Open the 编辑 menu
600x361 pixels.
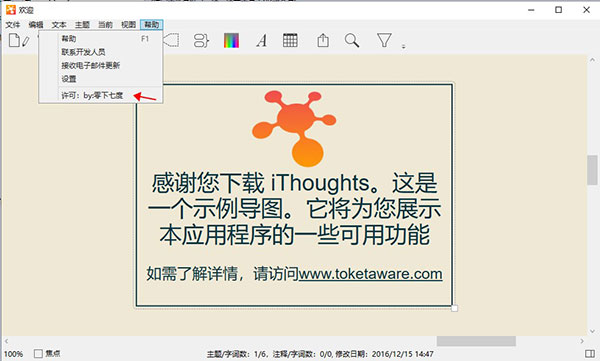pos(36,25)
